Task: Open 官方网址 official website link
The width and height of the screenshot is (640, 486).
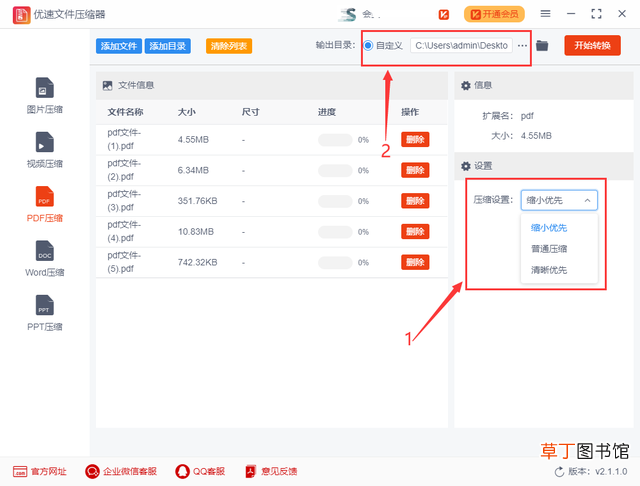Action: [x=39, y=471]
